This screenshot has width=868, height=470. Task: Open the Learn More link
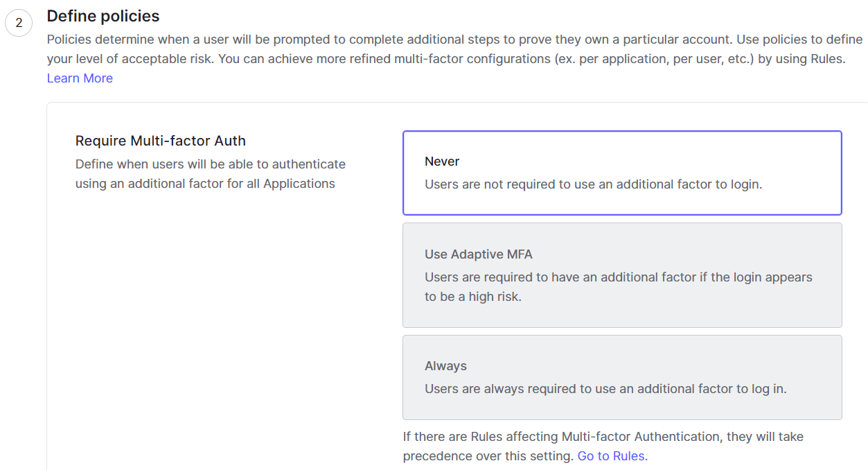(79, 78)
